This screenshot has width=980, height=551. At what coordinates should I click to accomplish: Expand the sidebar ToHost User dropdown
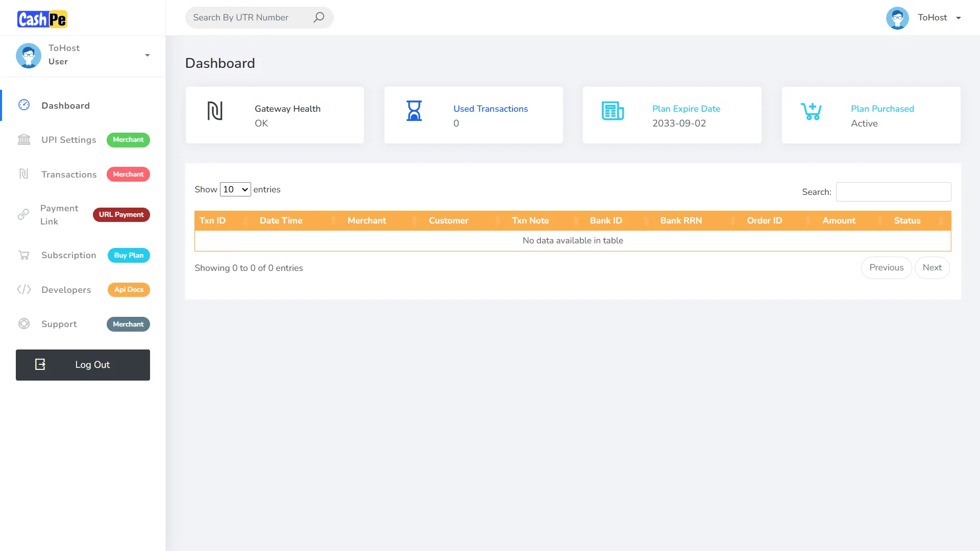click(147, 55)
